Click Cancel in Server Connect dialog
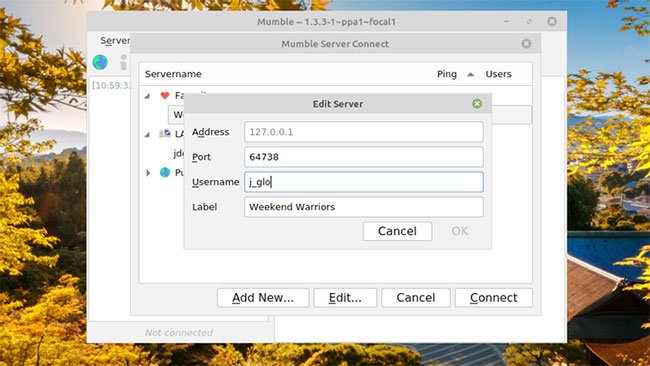650x366 pixels. pyautogui.click(x=416, y=298)
